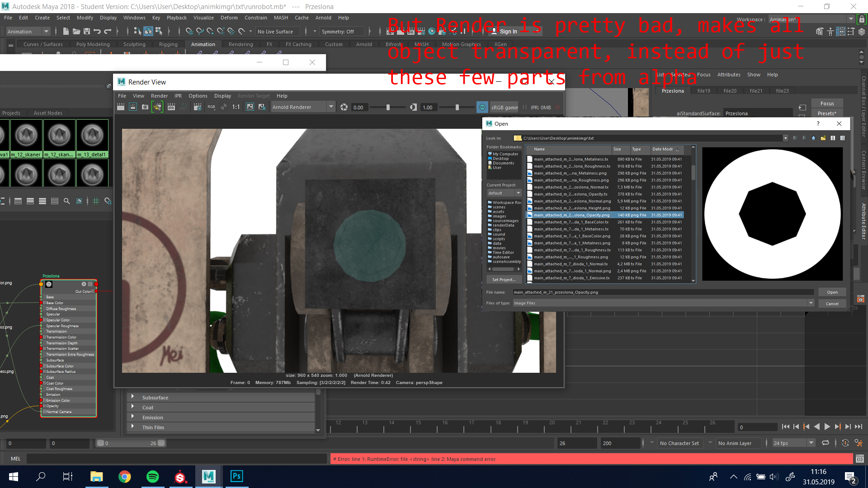Expand the Subsurface section
Viewport: 868px width, 488px height.
(x=221, y=397)
